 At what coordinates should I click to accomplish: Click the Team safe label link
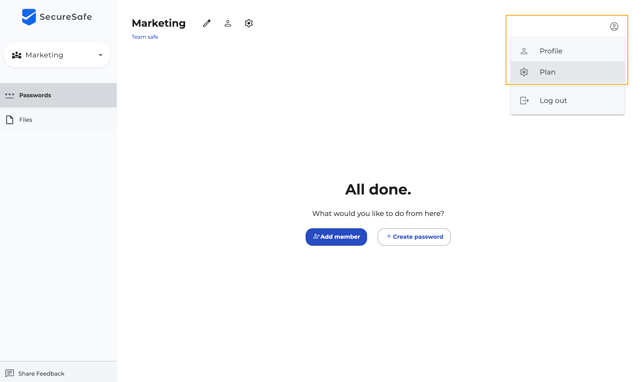(x=145, y=37)
